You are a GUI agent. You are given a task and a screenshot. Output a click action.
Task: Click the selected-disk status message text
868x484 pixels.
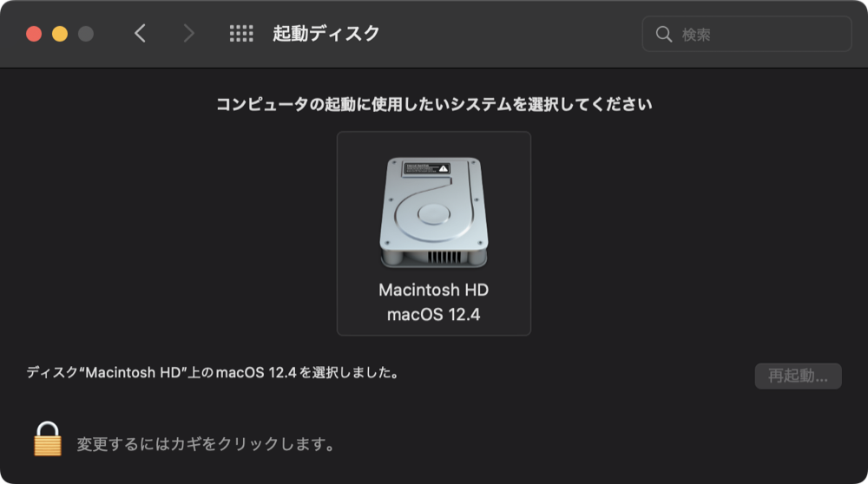213,373
